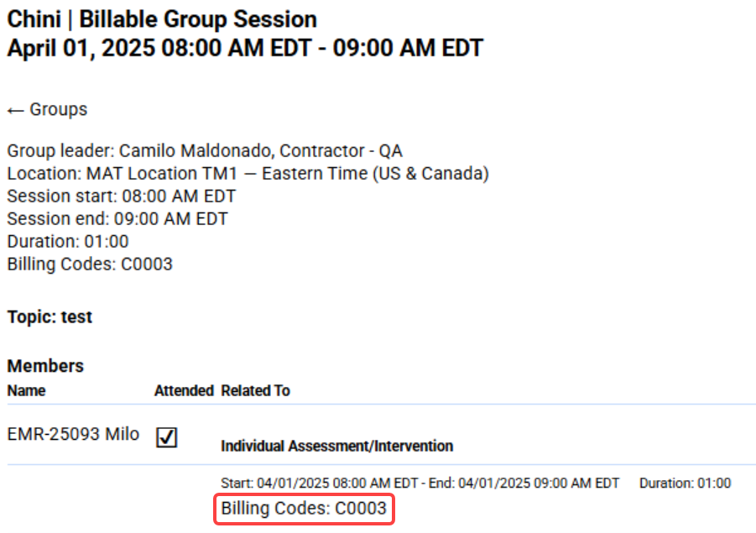Viewport: 756px width, 533px height.
Task: Click the "Chini | Billable Group Session" title
Action: (162, 19)
